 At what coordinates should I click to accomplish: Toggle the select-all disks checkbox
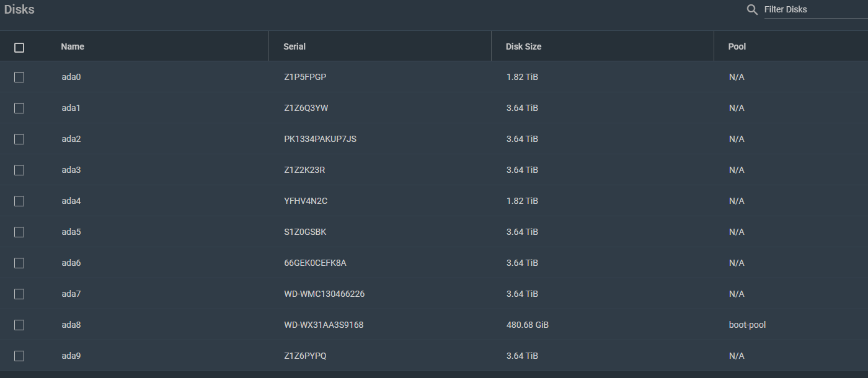[x=19, y=48]
